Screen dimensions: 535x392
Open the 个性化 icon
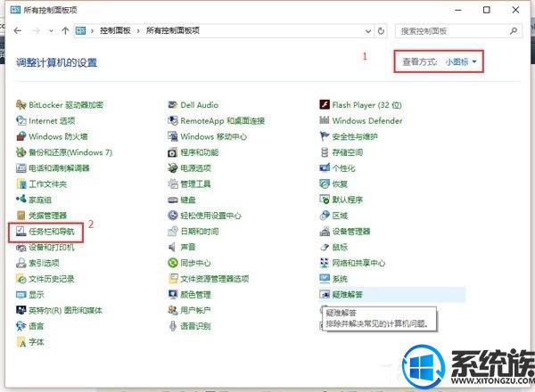pyautogui.click(x=325, y=168)
